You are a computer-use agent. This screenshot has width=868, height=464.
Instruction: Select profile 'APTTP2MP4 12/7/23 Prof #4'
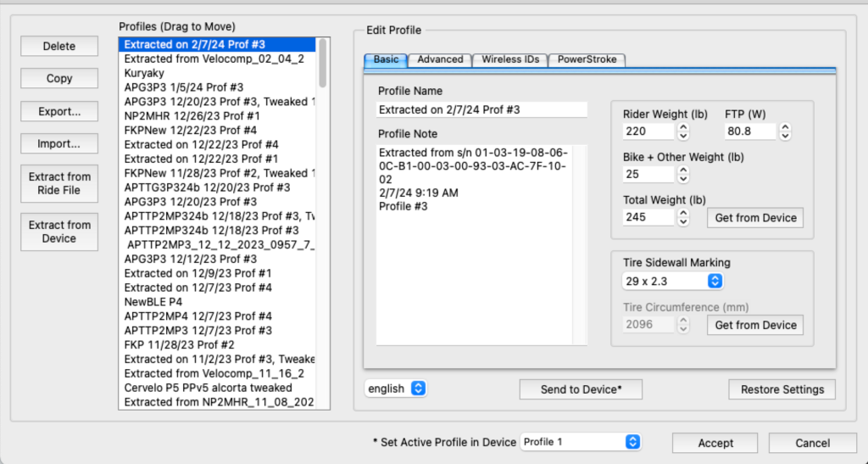[217, 316]
